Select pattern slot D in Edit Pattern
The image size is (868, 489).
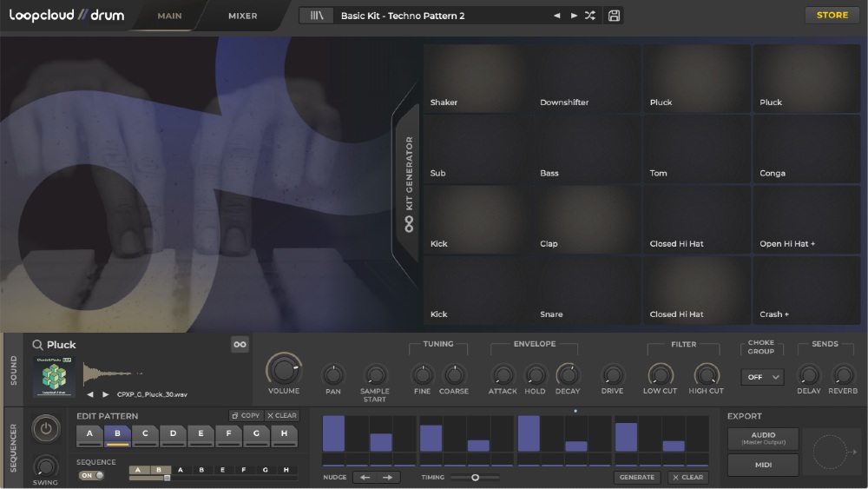[173, 433]
